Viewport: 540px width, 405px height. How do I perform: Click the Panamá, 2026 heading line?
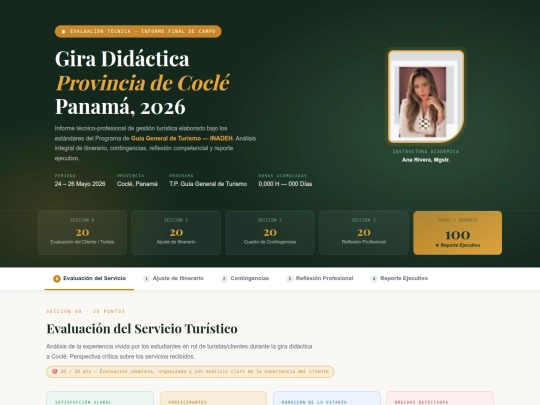[x=120, y=107]
